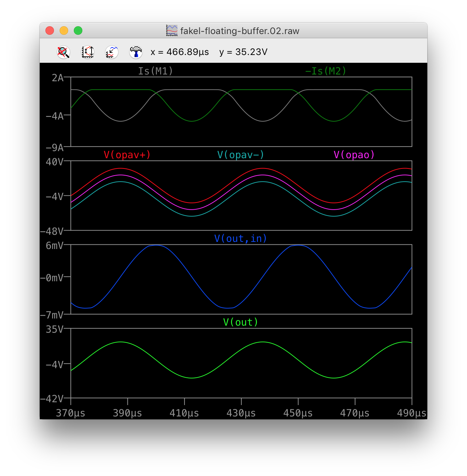Image resolution: width=467 pixels, height=476 pixels.
Task: Click the raw file icon in title bar
Action: point(172,31)
